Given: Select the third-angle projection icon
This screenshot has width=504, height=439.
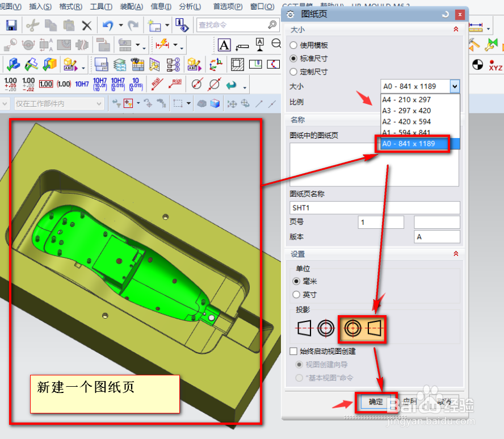Looking at the screenshot, I should [362, 329].
